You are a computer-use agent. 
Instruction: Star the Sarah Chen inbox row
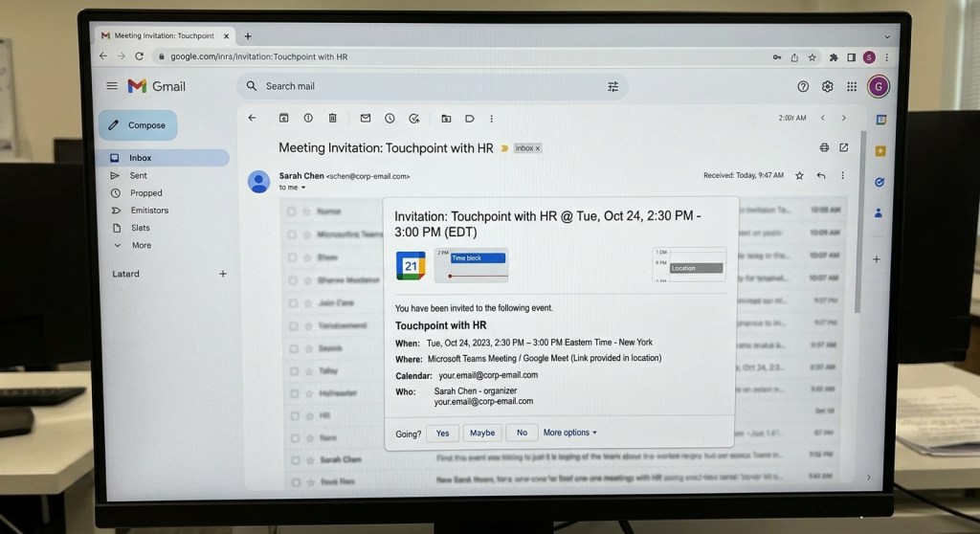tap(311, 459)
